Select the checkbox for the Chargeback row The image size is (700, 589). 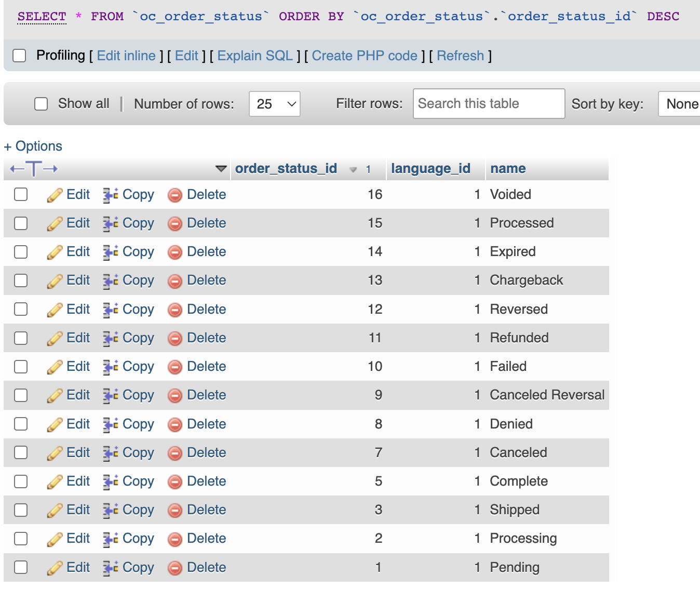pyautogui.click(x=21, y=280)
